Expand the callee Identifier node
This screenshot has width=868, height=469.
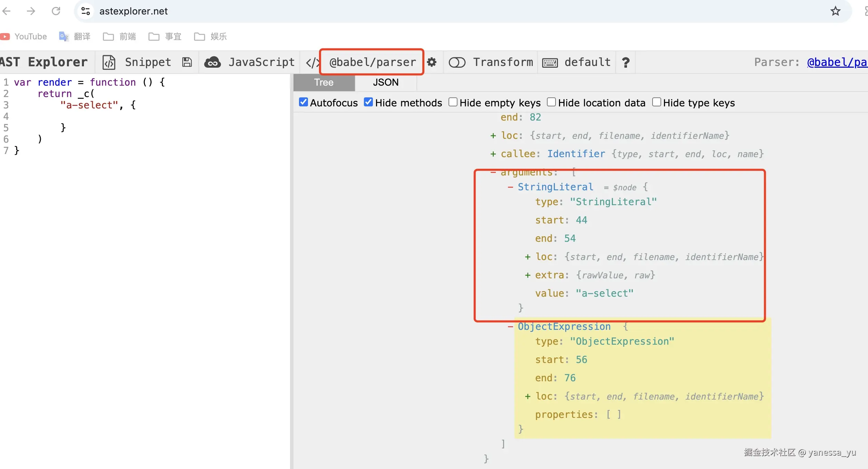pos(493,154)
